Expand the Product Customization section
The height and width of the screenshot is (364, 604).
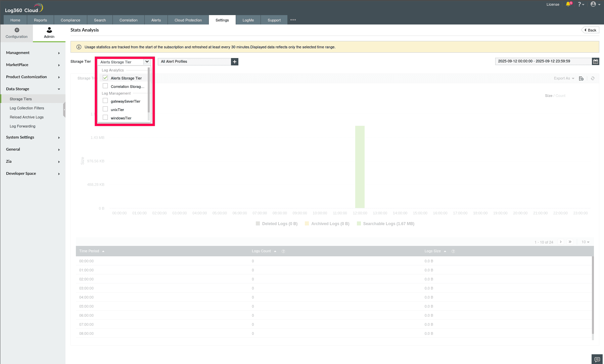pyautogui.click(x=33, y=77)
